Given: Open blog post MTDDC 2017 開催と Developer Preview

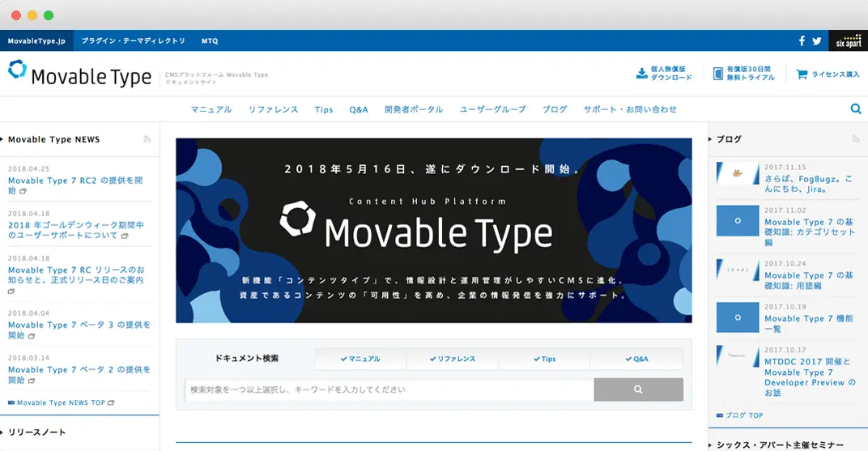Looking at the screenshot, I should pyautogui.click(x=810, y=377).
